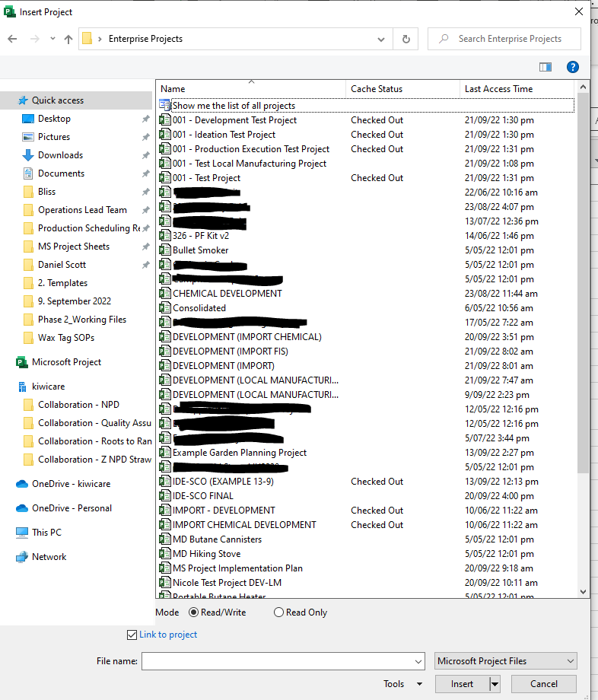Open the recent locations chevron
The width and height of the screenshot is (598, 700).
52,39
